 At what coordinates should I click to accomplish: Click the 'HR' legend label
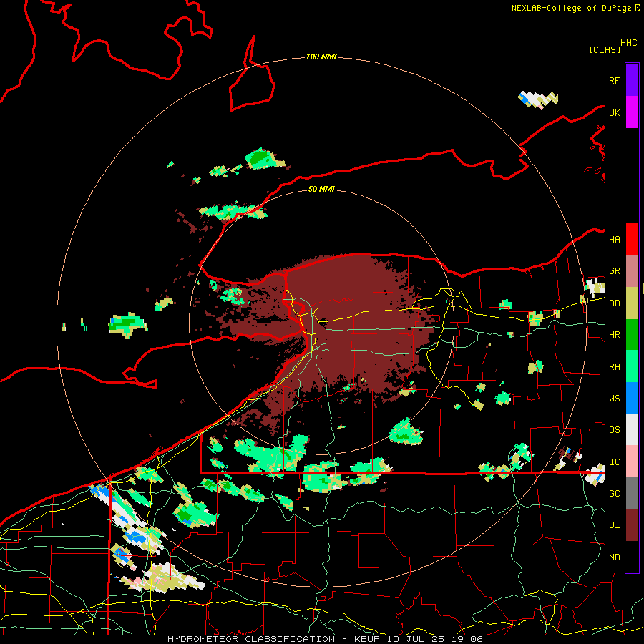click(614, 335)
